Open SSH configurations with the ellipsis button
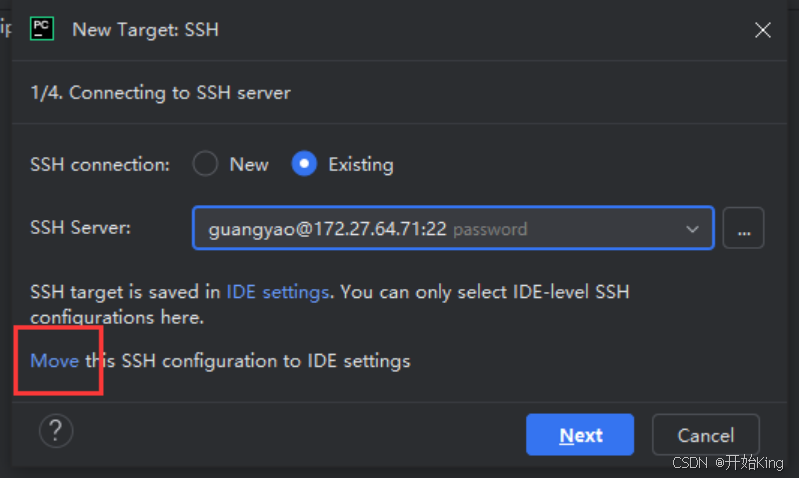Screen dimensions: 800x479 pos(743,228)
